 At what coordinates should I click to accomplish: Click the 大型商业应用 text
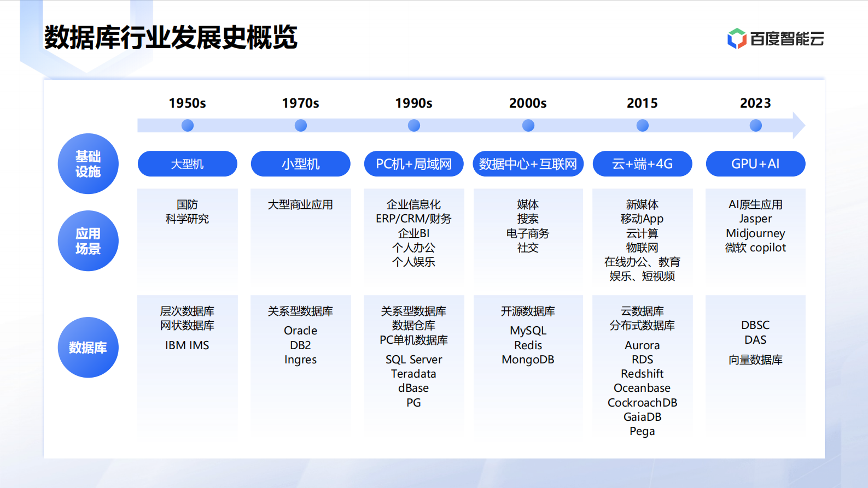301,204
